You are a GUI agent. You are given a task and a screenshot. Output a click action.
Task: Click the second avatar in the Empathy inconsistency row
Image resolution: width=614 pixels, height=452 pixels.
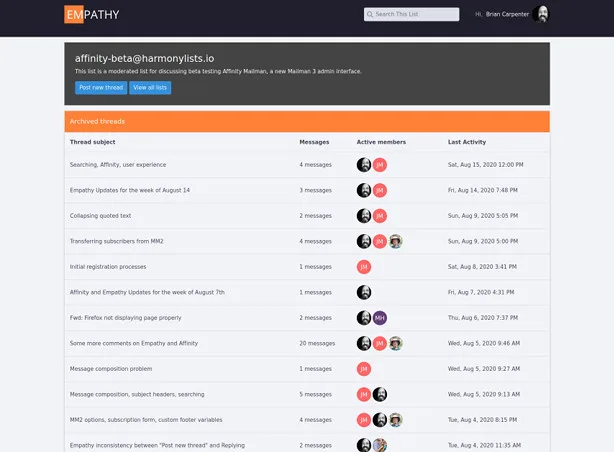click(379, 445)
